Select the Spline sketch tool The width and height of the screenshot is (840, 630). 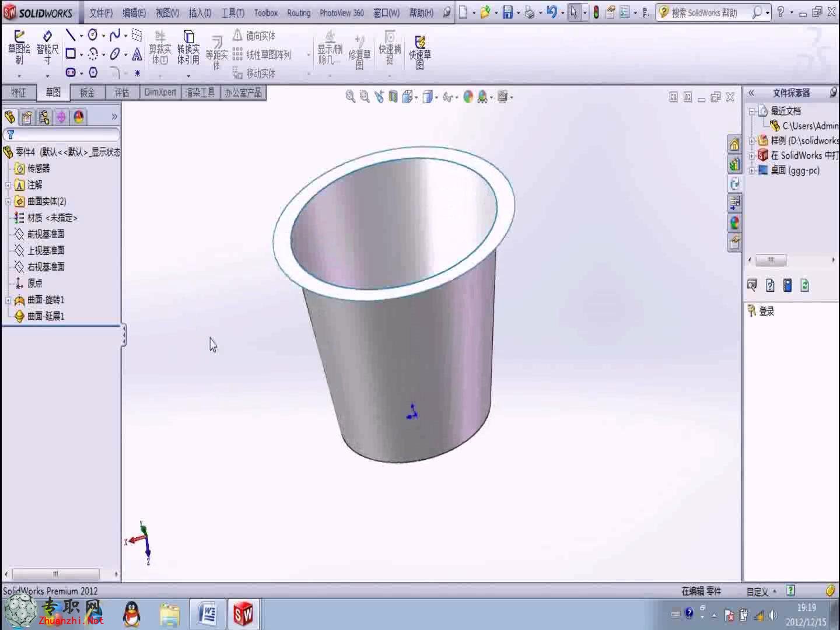pyautogui.click(x=115, y=36)
